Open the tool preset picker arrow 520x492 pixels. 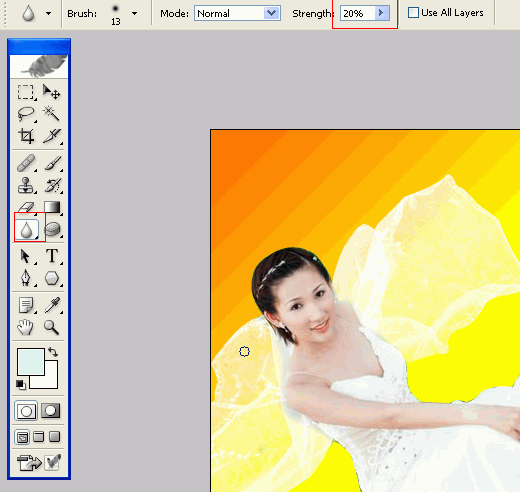(x=49, y=14)
